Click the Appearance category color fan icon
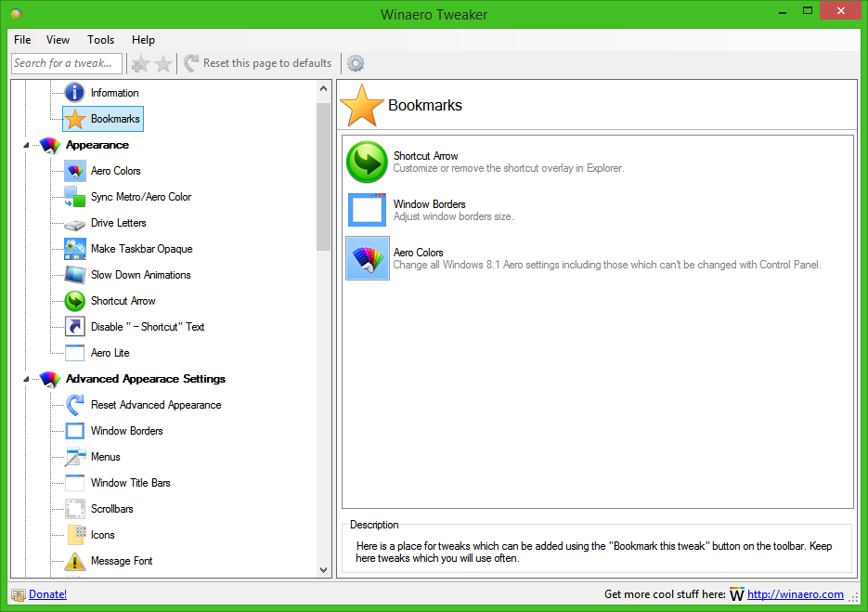The height and width of the screenshot is (612, 868). point(50,145)
